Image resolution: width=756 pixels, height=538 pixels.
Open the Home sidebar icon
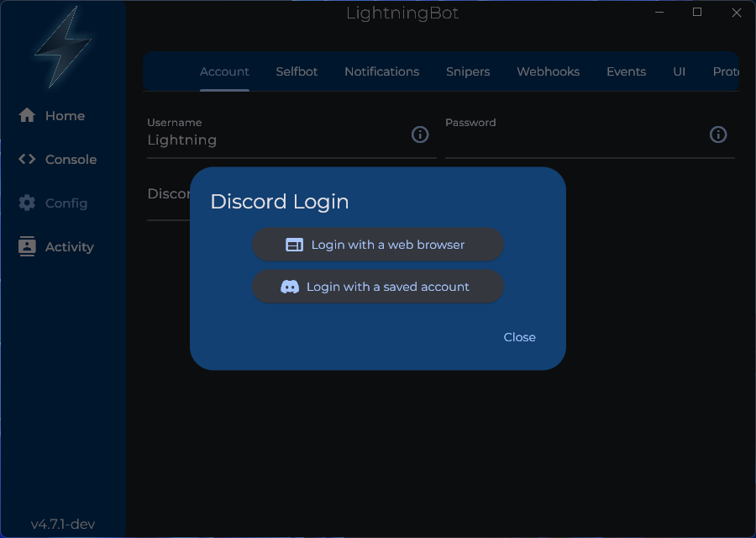tap(26, 115)
